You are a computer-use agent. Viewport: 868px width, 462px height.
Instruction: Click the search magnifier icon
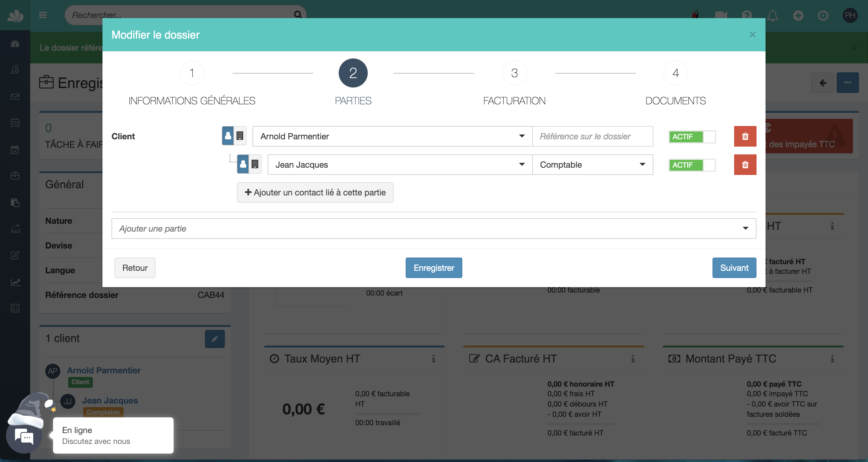point(297,14)
